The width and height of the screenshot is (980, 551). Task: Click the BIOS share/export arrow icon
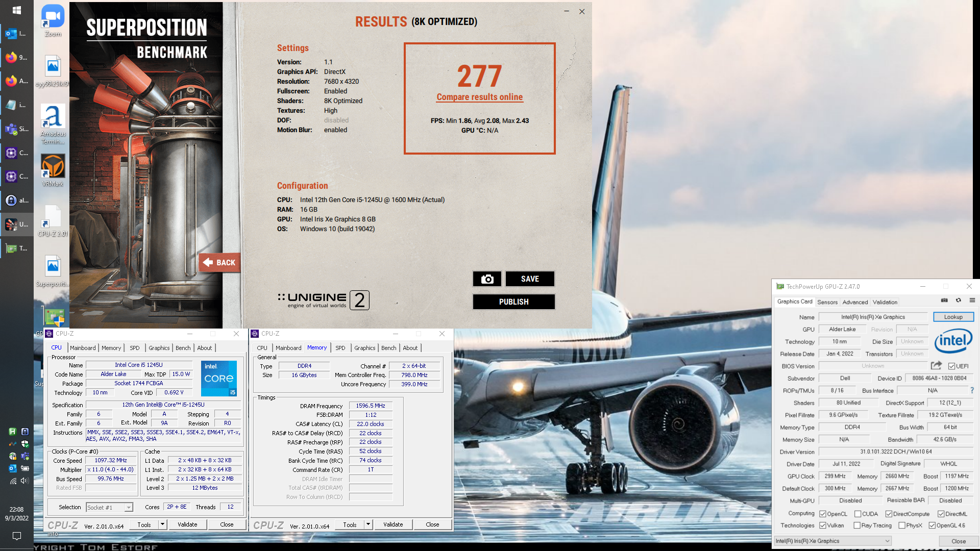point(936,365)
